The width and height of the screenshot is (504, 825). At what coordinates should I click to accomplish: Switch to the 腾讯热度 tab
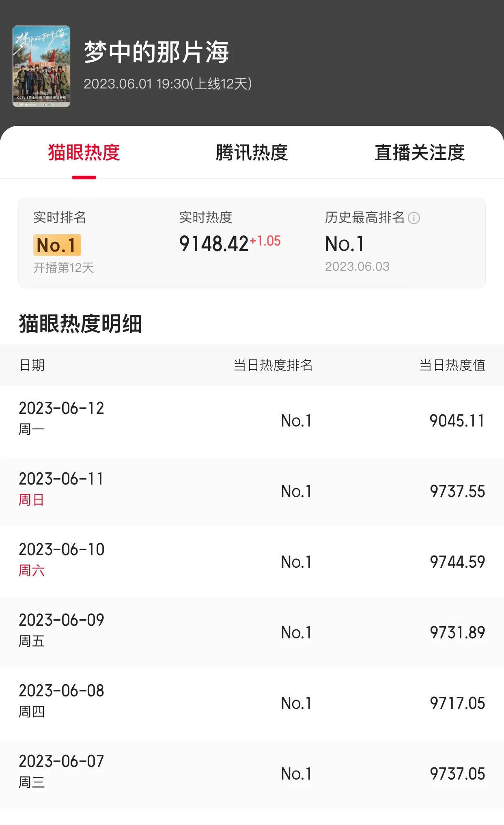[252, 153]
